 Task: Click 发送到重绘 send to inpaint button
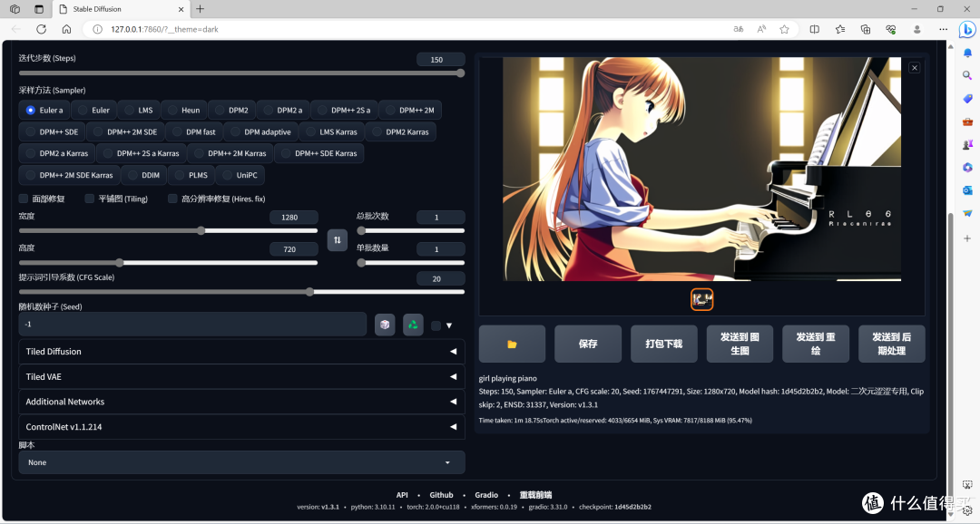pyautogui.click(x=816, y=344)
